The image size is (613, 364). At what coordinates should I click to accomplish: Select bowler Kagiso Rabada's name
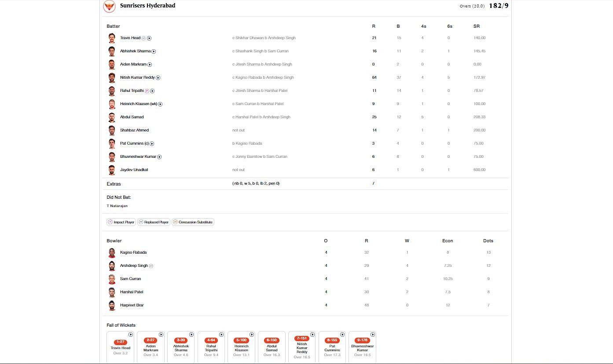point(133,252)
